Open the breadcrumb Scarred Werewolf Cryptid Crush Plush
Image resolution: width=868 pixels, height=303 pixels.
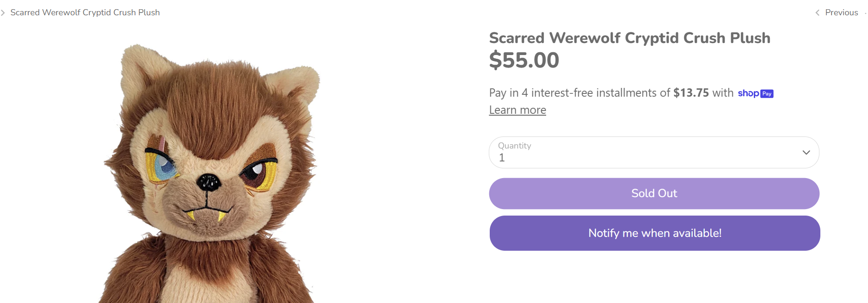click(85, 12)
